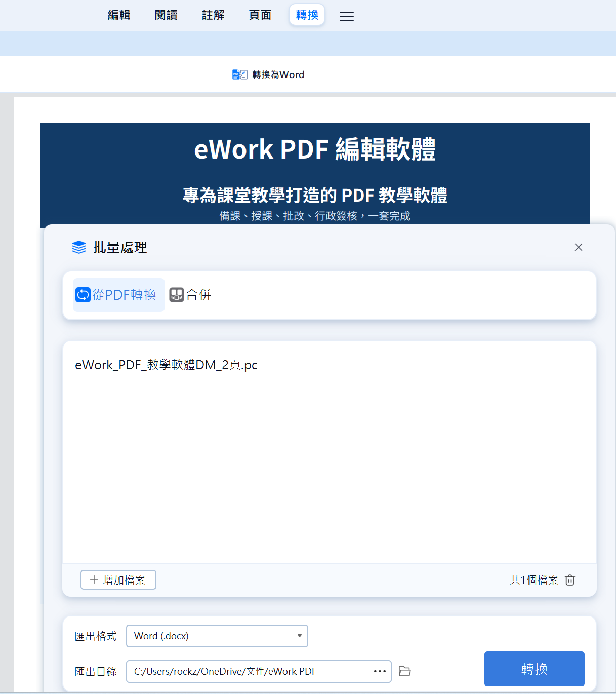Image resolution: width=616 pixels, height=694 pixels.
Task: Click the three-dots browse button in path field
Action: pos(380,671)
